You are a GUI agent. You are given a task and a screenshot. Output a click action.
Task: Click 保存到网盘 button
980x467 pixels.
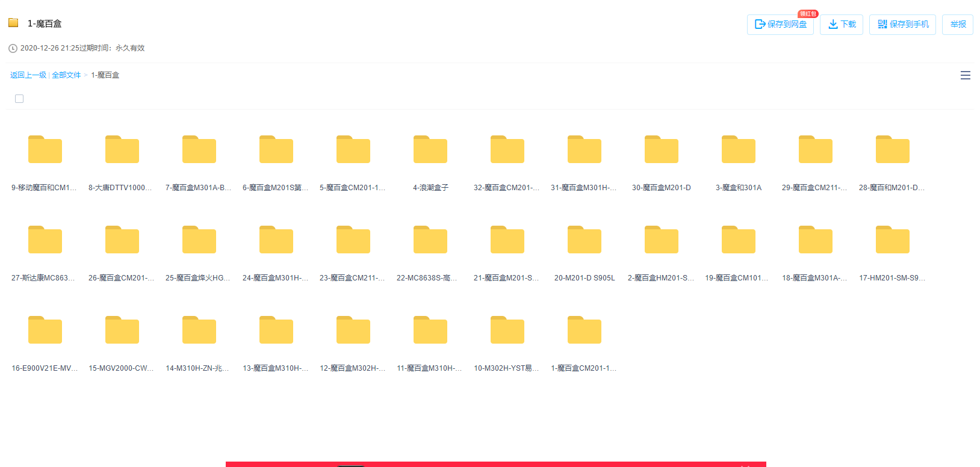pos(780,25)
